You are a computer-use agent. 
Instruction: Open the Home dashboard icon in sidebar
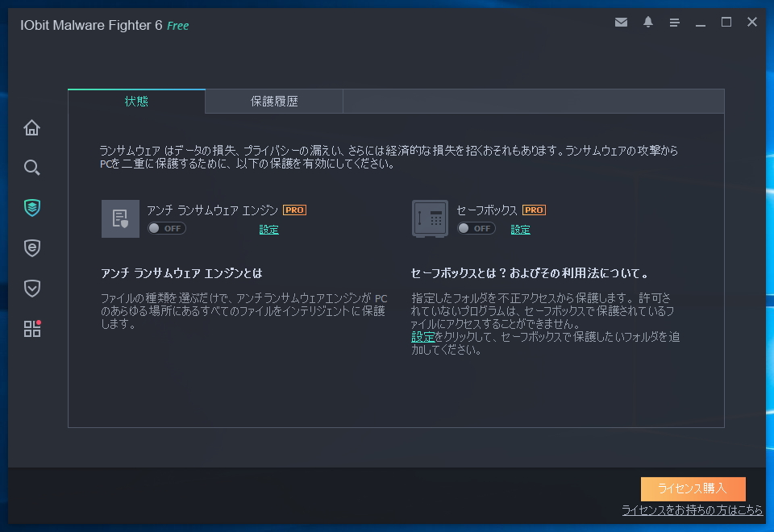point(31,127)
